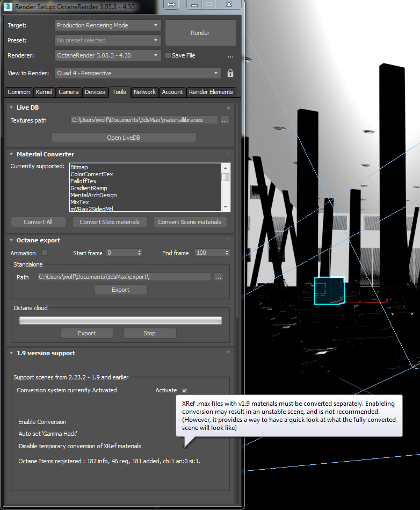The height and width of the screenshot is (510, 420).
Task: Open the View to Render dropdown
Action: tap(138, 73)
